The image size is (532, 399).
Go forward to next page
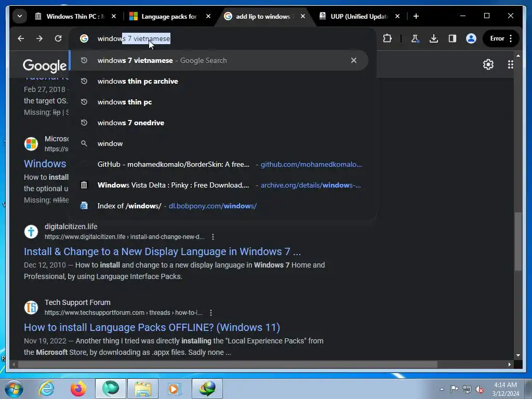pyautogui.click(x=39, y=38)
